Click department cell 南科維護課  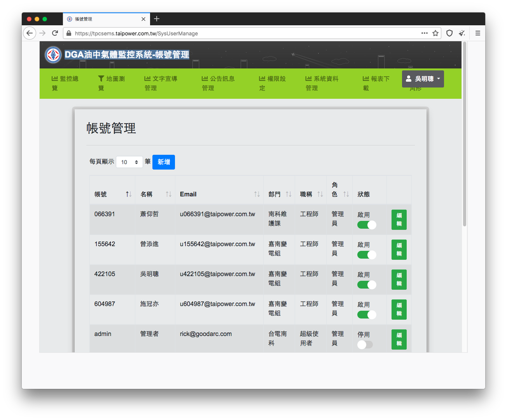click(x=278, y=219)
